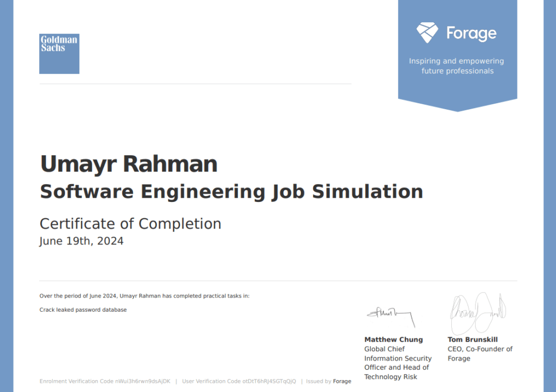Select the 'Crack leaked password database' task line
The width and height of the screenshot is (556, 392).
(83, 310)
